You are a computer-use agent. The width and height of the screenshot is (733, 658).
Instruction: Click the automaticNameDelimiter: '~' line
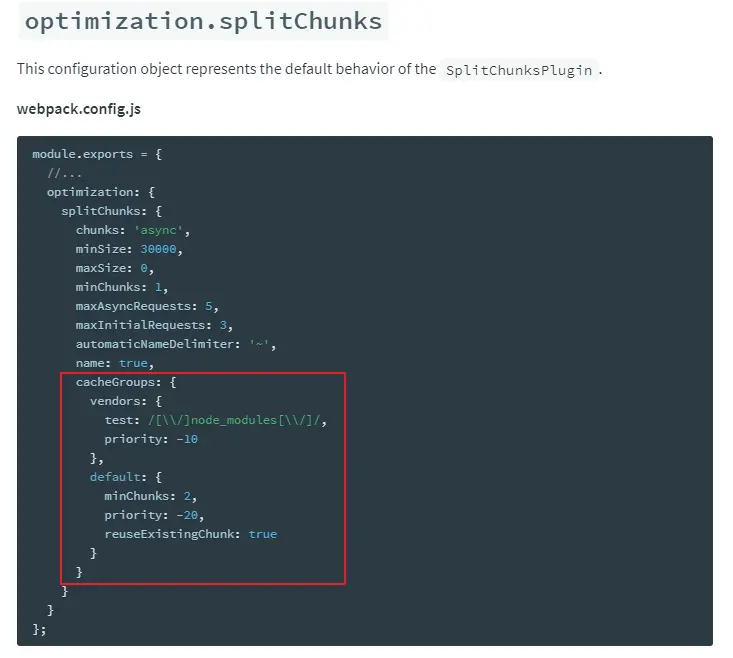click(176, 344)
